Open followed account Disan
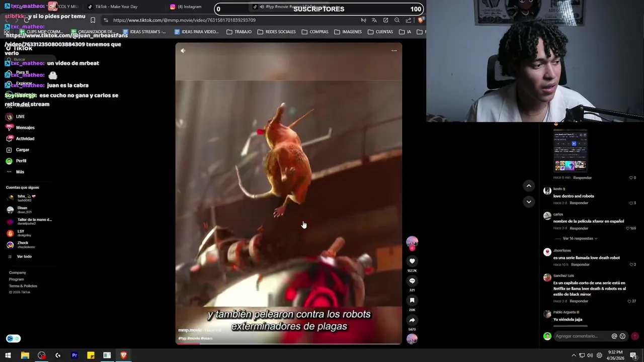This screenshot has height=362, width=644. 22,210
